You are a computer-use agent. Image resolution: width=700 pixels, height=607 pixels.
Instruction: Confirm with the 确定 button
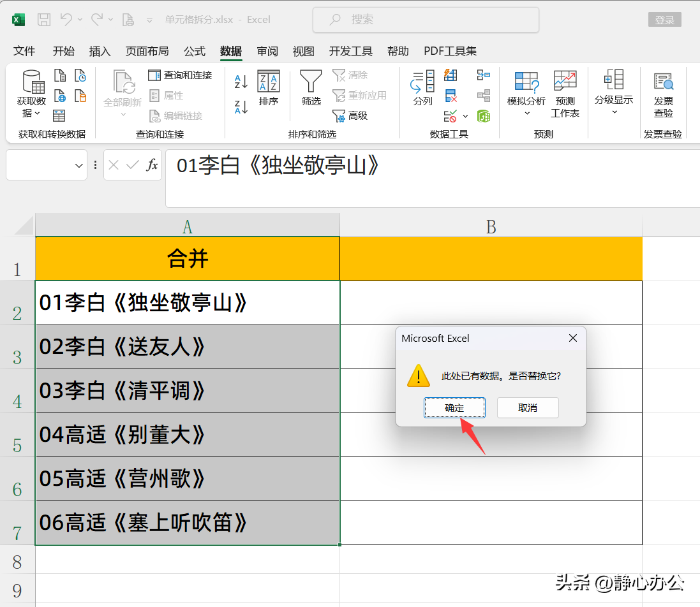(x=454, y=407)
